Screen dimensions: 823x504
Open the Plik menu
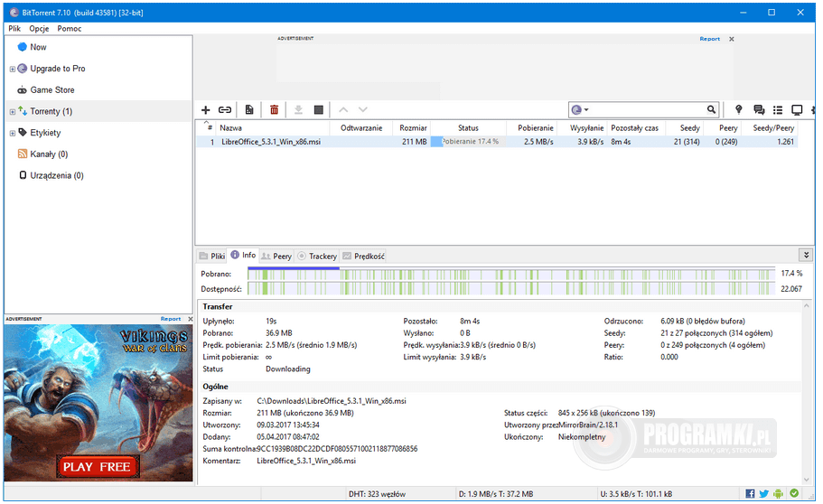[x=14, y=28]
